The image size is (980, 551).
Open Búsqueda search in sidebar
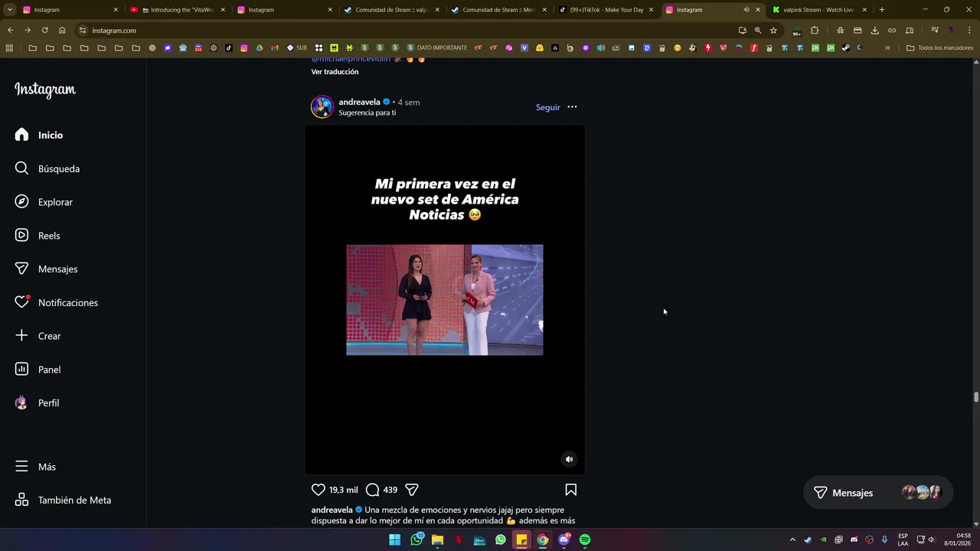tap(47, 168)
